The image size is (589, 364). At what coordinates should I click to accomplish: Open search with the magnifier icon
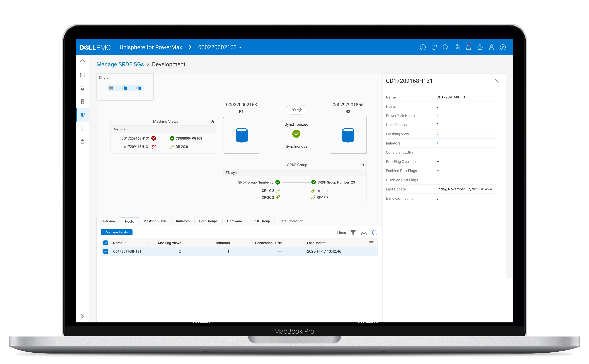[x=445, y=47]
